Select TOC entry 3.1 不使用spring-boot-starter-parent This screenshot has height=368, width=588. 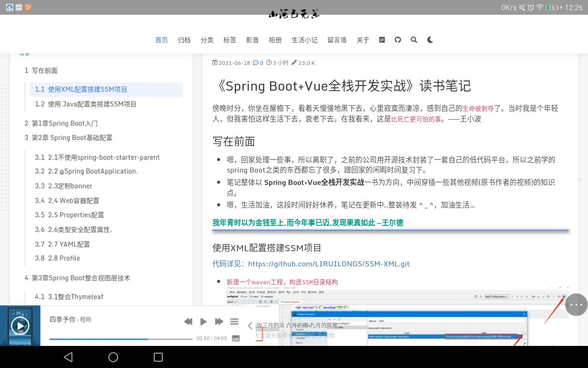pos(97,157)
